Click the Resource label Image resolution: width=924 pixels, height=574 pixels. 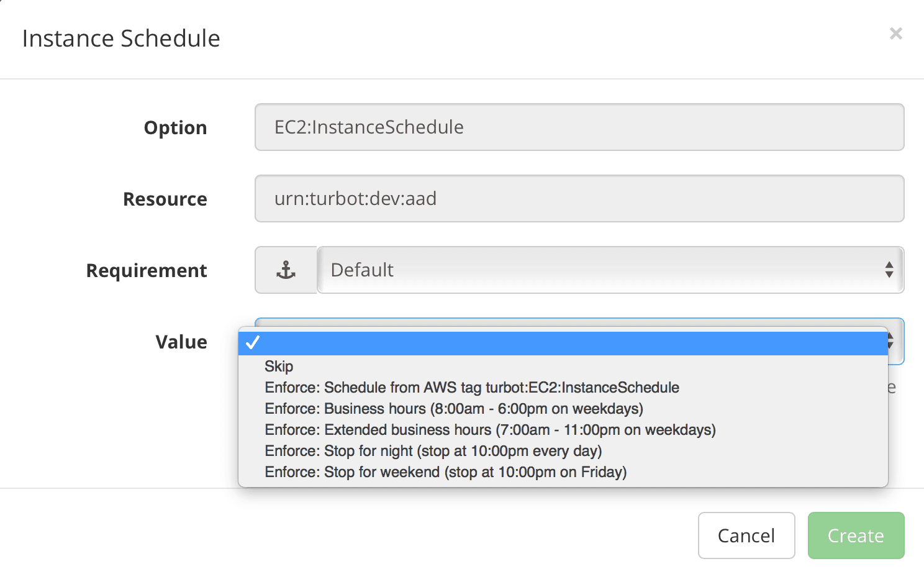(165, 199)
